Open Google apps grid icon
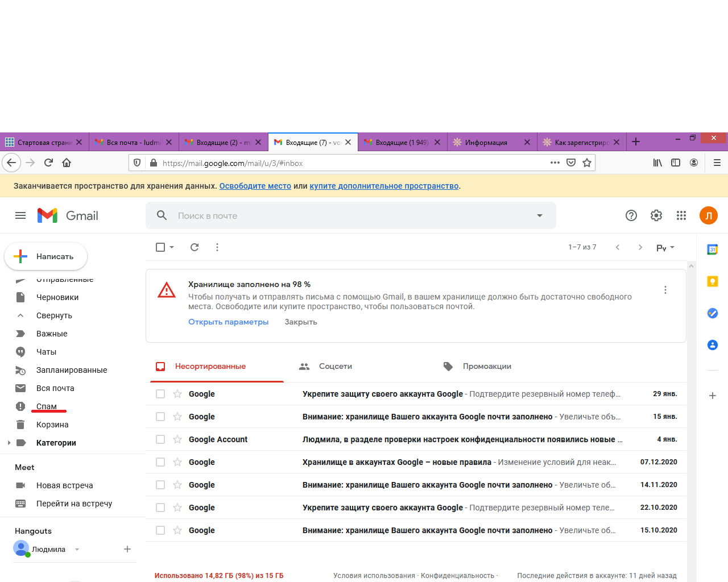 pos(681,215)
